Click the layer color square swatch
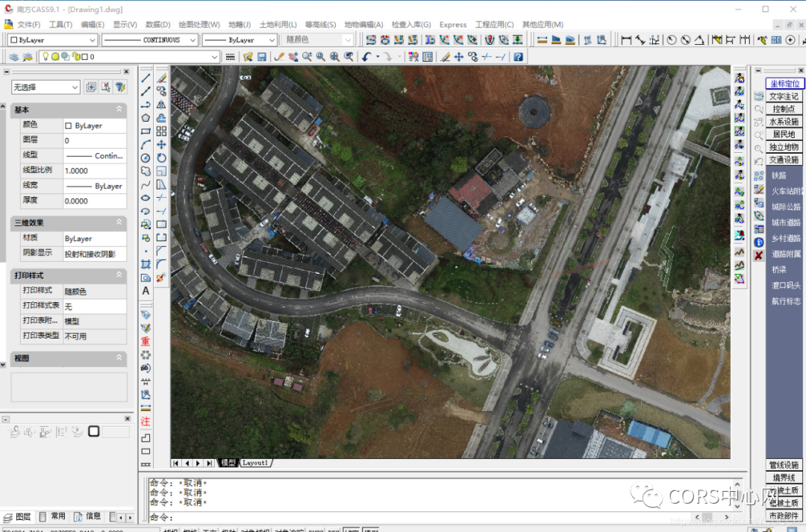The image size is (806, 532). point(85,57)
